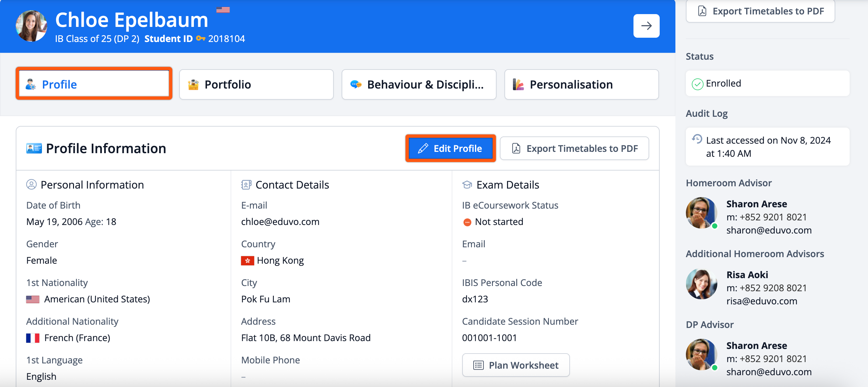
Task: Click sharon@eduvo.com under Homeroom Advisor
Action: tap(769, 230)
